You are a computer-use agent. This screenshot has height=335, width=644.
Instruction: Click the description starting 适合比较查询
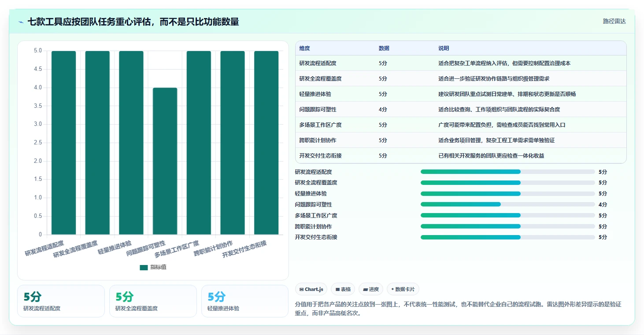499,110
